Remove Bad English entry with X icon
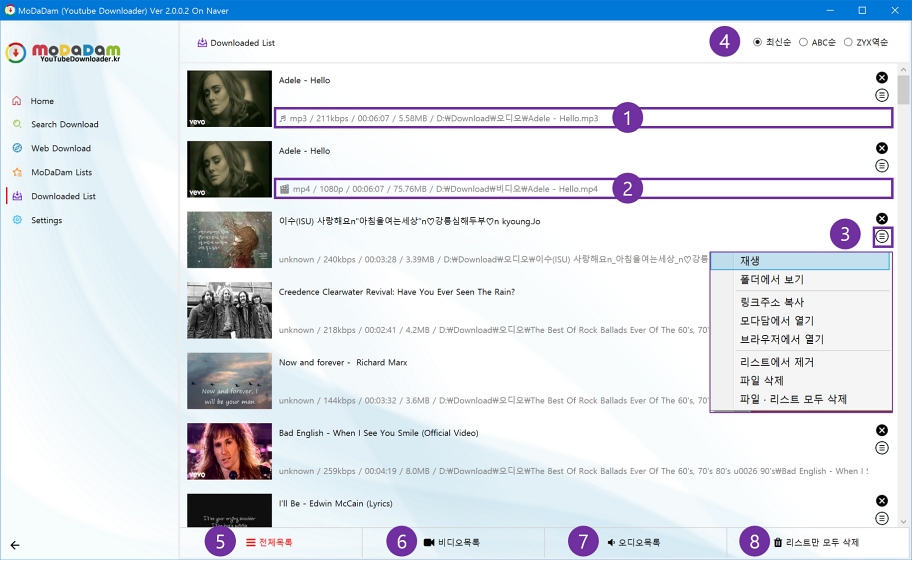Screen dimensions: 912x564 [882, 430]
